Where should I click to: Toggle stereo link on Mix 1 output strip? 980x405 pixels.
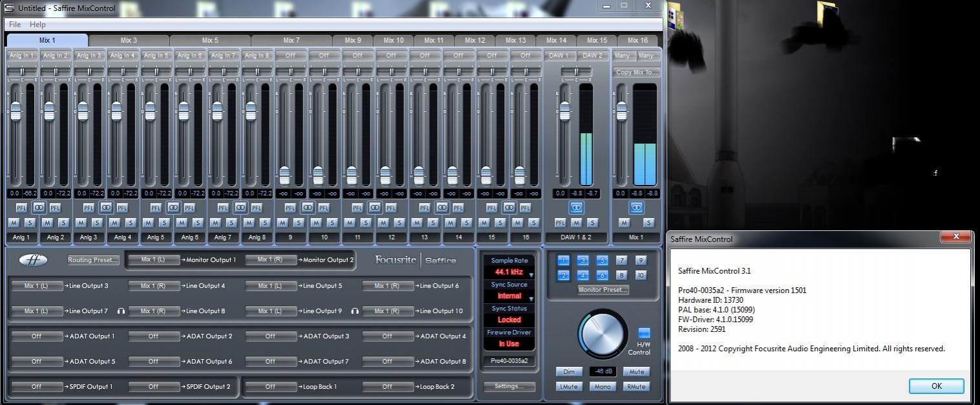(x=636, y=208)
